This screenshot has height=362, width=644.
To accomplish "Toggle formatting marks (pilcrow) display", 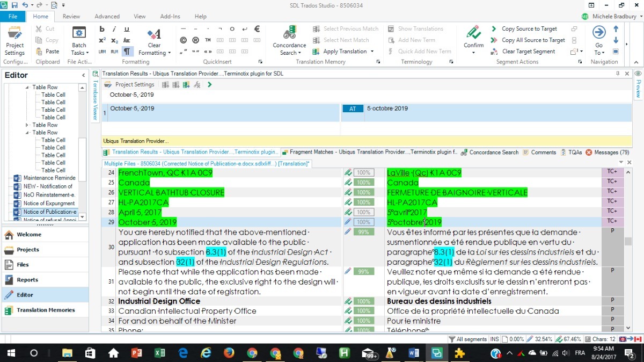I will [x=127, y=52].
